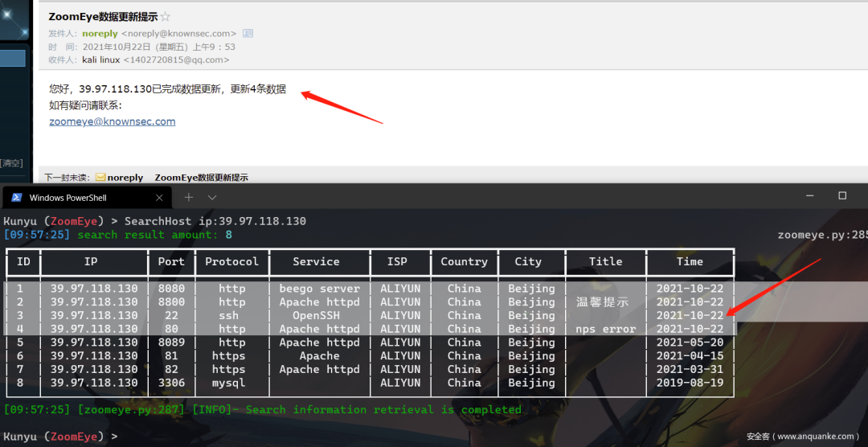Click port 8089 cell

click(x=172, y=342)
